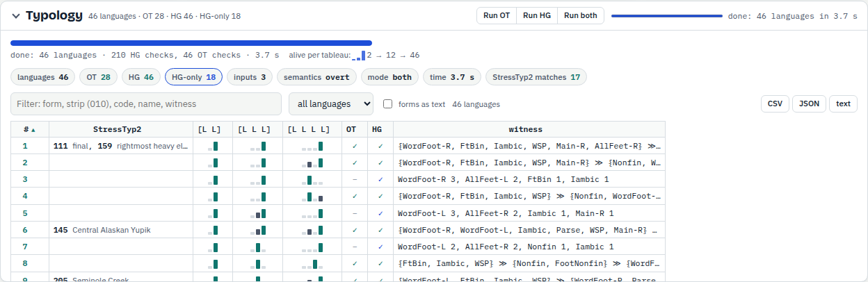The image size is (868, 282).
Task: Click the '111 final, 159 rightmost heavy' cell
Action: point(121,146)
